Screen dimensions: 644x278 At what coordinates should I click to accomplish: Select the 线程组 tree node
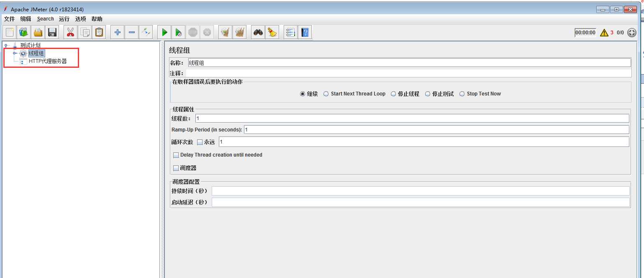pyautogui.click(x=36, y=53)
